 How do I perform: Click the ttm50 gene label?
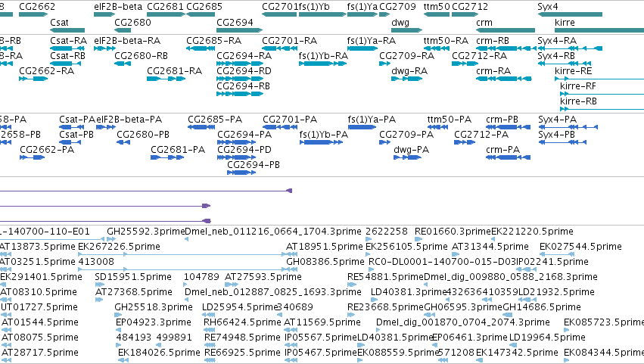tap(437, 7)
